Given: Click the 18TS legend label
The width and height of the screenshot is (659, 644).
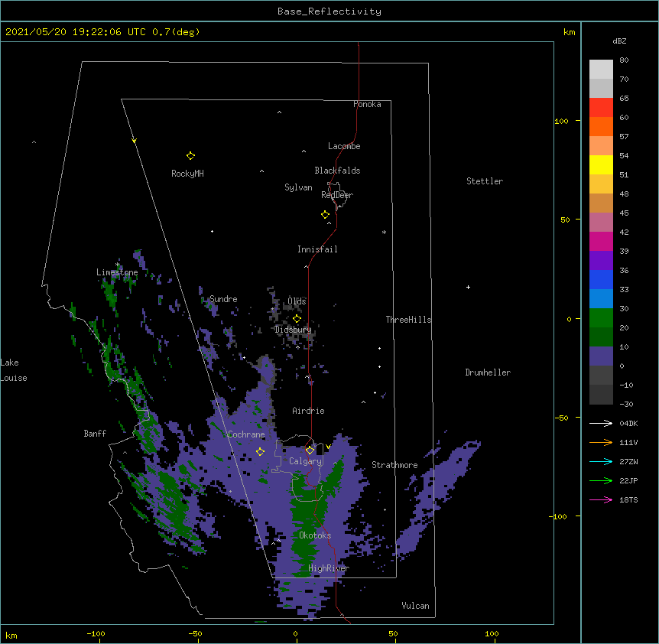Looking at the screenshot, I should click(x=628, y=499).
